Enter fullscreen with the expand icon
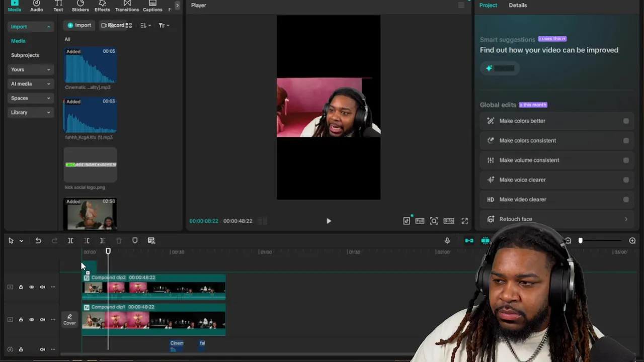The height and width of the screenshot is (362, 644). (x=465, y=221)
